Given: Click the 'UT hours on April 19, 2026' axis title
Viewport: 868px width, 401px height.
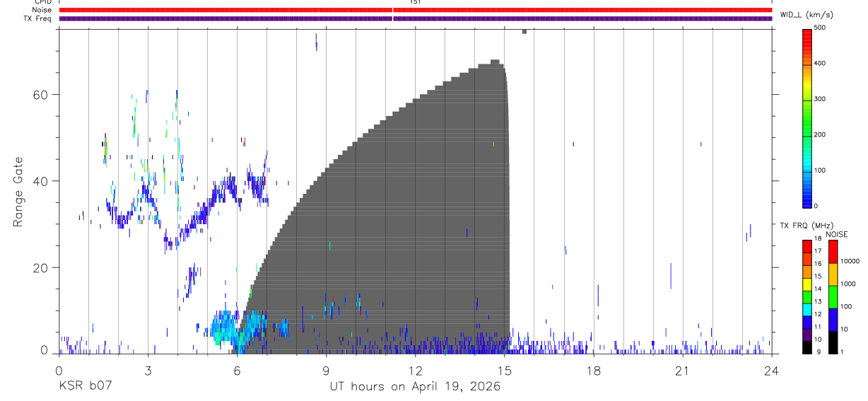Looking at the screenshot, I should pyautogui.click(x=415, y=387).
